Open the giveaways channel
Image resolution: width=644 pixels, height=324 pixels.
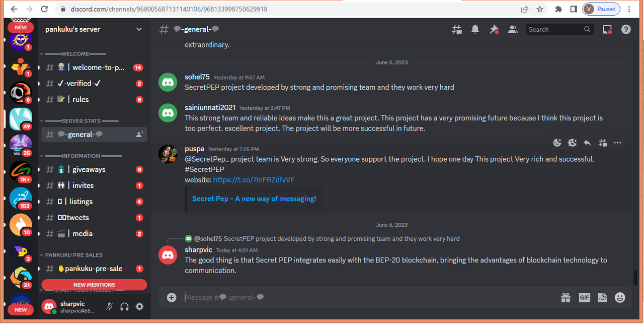click(94, 170)
